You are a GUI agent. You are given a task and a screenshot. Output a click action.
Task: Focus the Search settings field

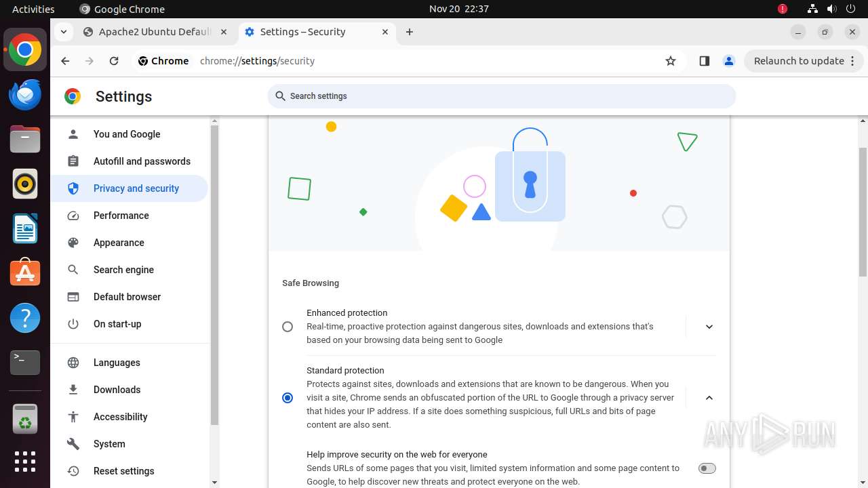502,96
